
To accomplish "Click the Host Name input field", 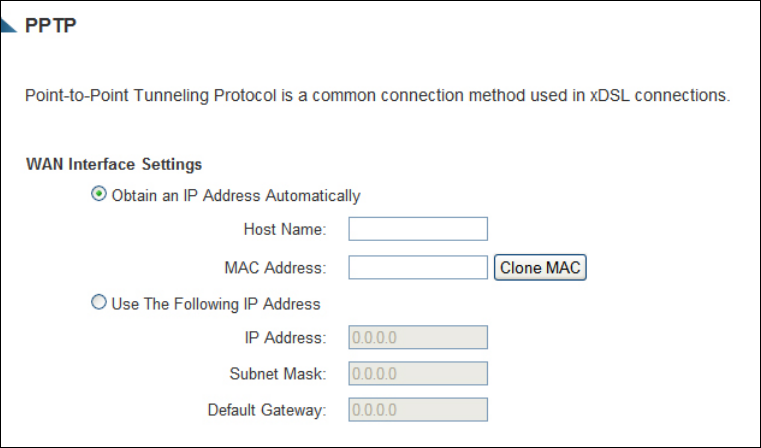I will click(x=418, y=229).
